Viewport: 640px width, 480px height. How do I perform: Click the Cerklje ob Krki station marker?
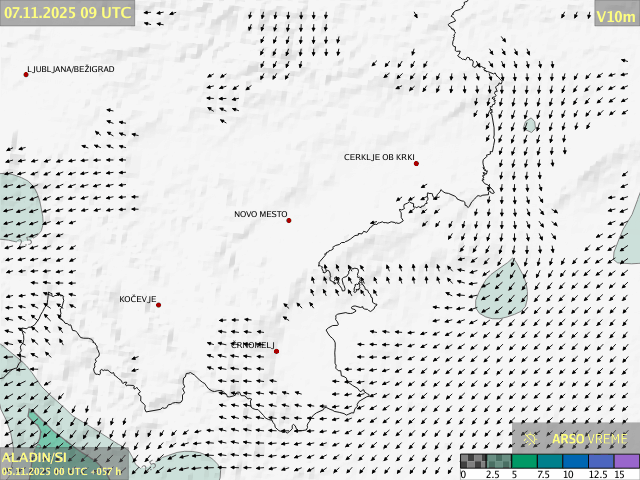click(416, 163)
